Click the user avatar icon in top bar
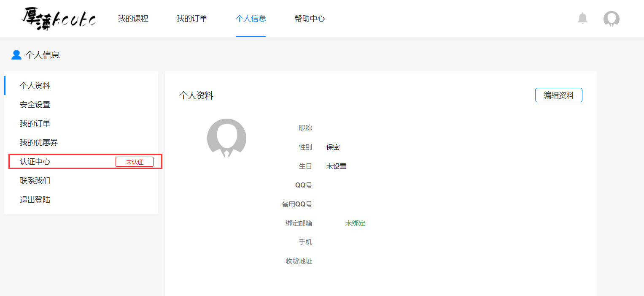 pyautogui.click(x=611, y=18)
